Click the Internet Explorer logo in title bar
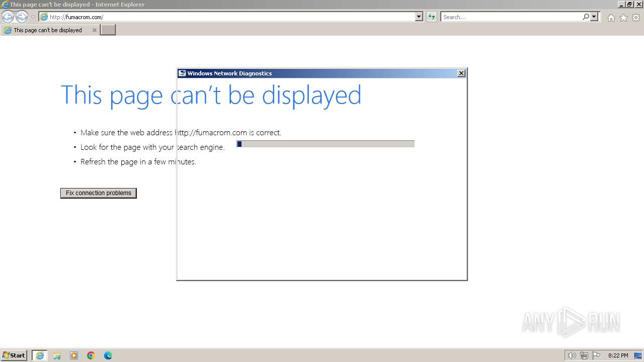The width and height of the screenshot is (644, 362). coord(5,4)
